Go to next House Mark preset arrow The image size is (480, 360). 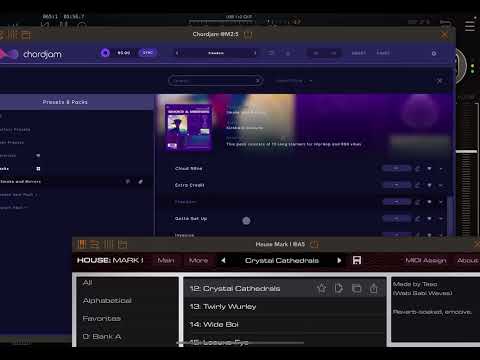pos(339,260)
